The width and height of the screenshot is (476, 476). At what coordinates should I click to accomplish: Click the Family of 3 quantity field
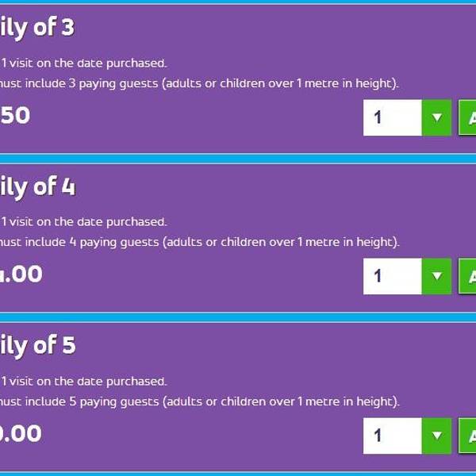coord(393,117)
